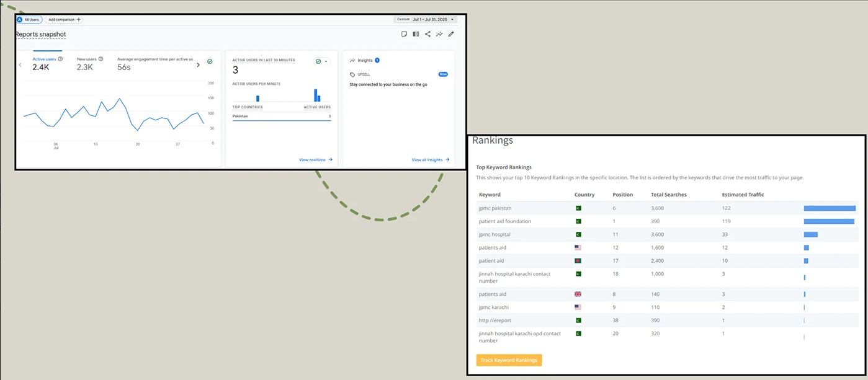
Task: Click the Top Keyword Rankings heading
Action: pos(504,167)
